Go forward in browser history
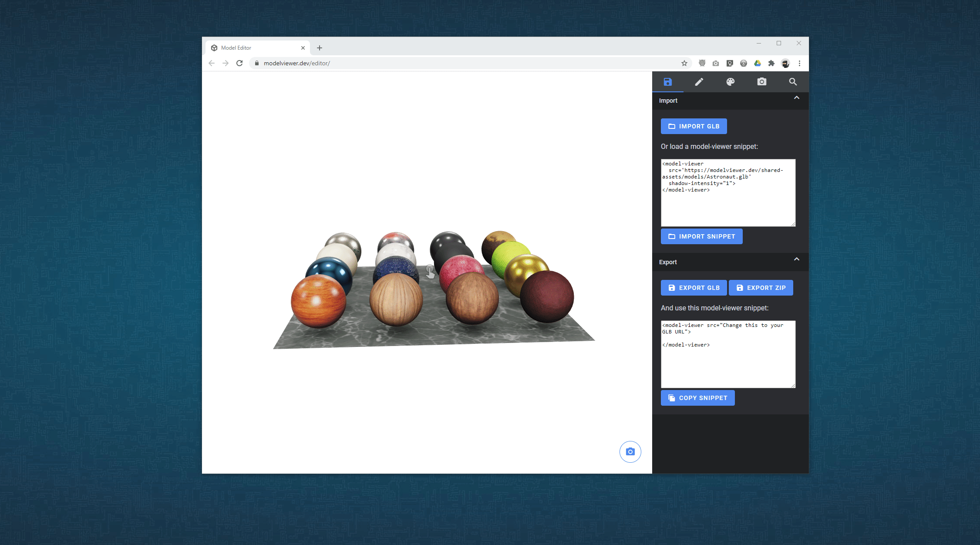Screen dimensions: 980x545 tap(226, 64)
